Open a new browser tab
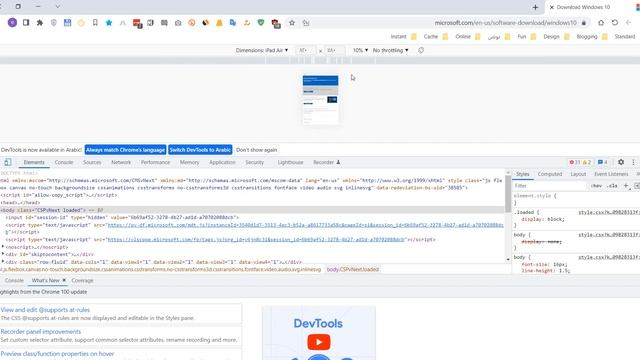This screenshot has height=360, width=640. pyautogui.click(x=535, y=7)
